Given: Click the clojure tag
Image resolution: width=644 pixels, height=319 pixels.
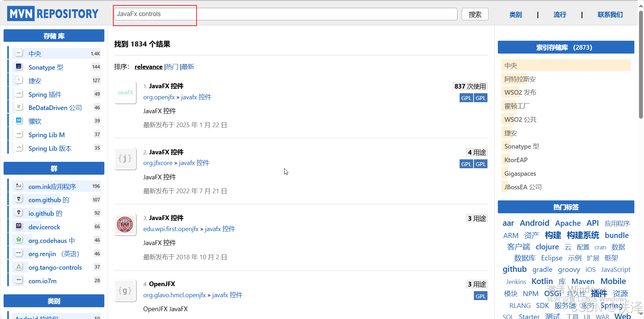Looking at the screenshot, I should [547, 246].
